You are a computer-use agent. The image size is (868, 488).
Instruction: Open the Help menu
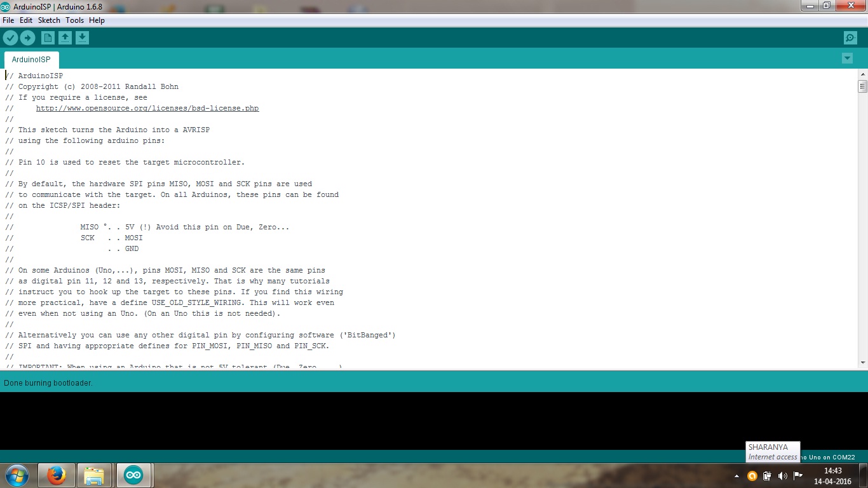pyautogui.click(x=97, y=20)
